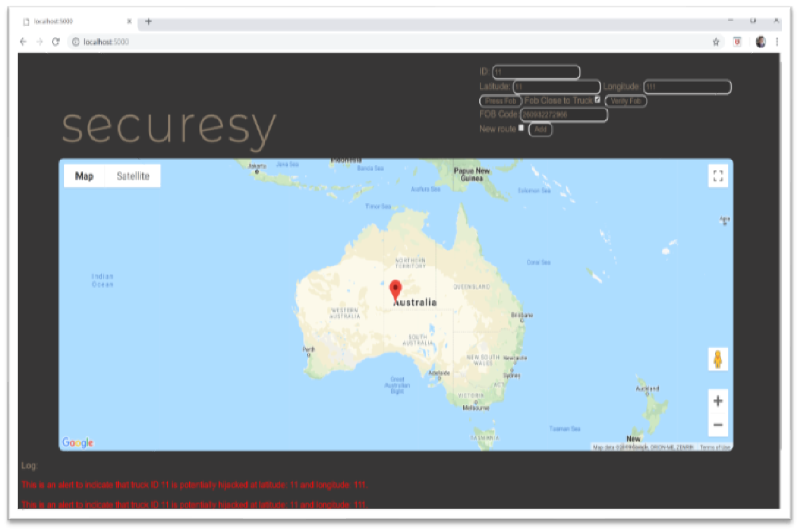
Task: Open Chrome three-dot menu
Action: [777, 42]
